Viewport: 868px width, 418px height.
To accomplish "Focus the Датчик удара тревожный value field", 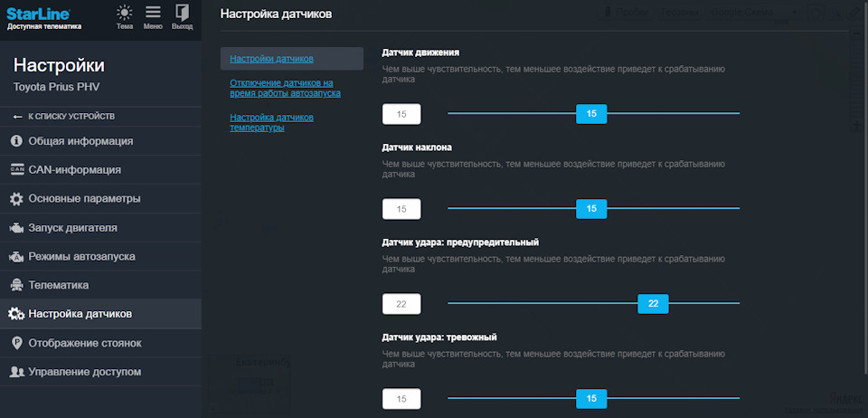I will [401, 399].
